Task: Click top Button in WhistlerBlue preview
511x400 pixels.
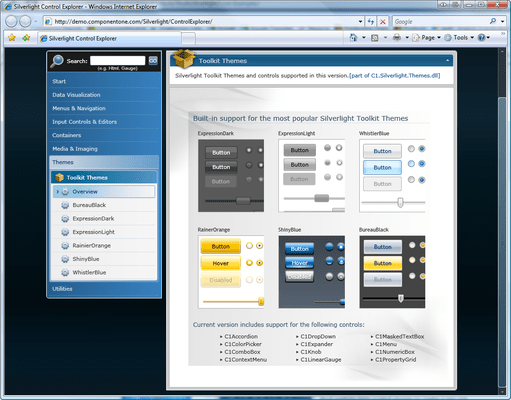Action: [x=382, y=151]
